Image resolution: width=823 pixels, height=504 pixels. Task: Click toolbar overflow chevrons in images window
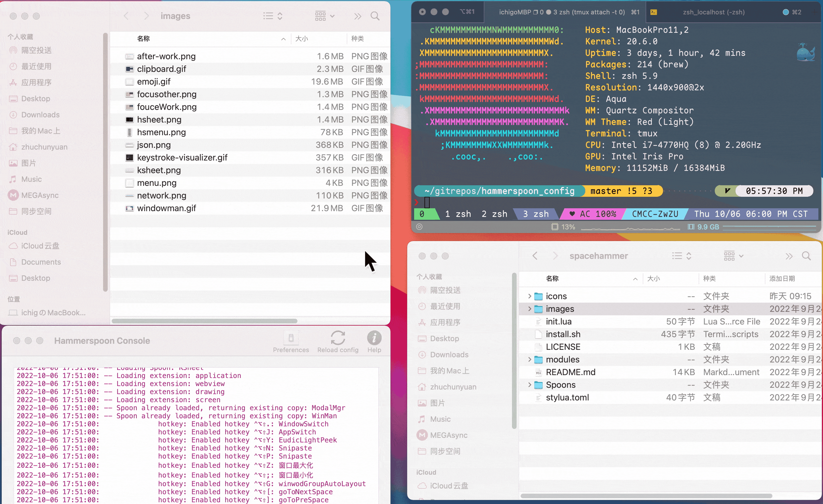pyautogui.click(x=357, y=16)
